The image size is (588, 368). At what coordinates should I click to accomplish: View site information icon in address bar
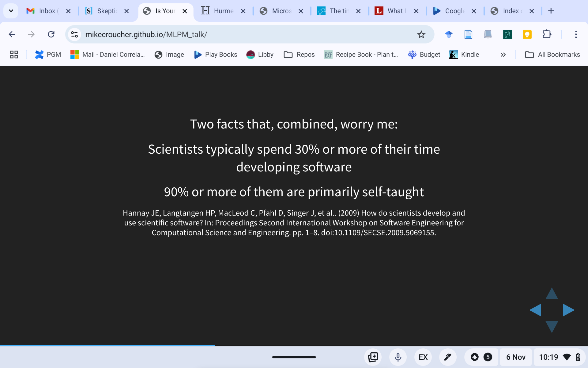click(74, 34)
